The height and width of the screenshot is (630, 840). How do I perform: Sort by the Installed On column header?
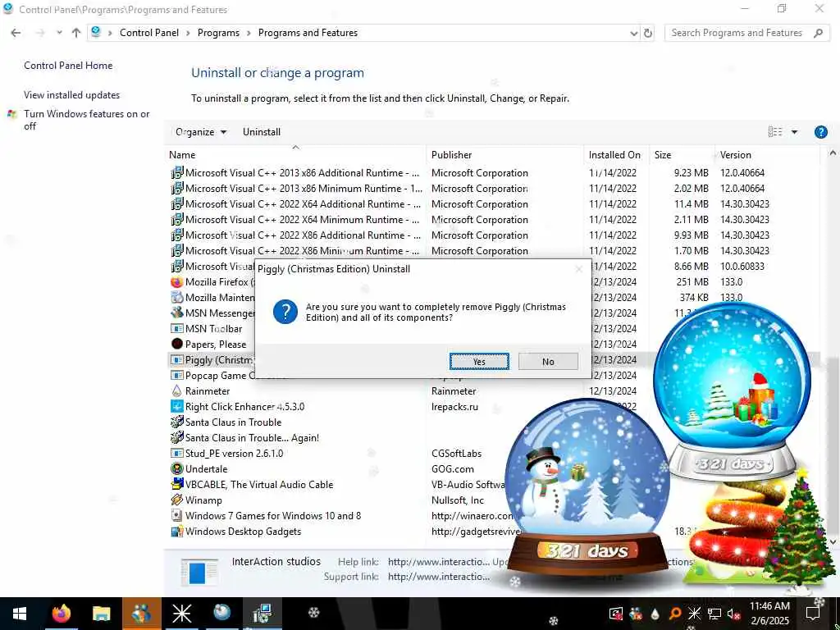coord(617,155)
